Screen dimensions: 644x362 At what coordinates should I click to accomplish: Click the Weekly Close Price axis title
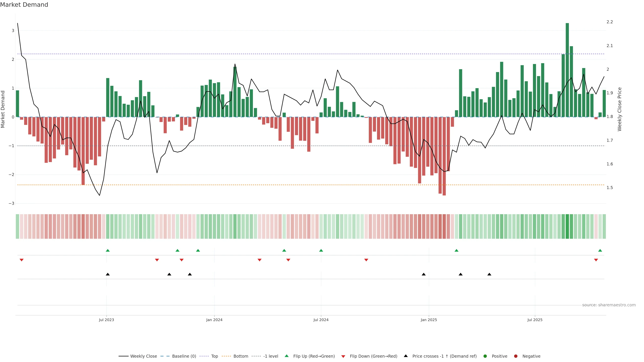point(619,109)
